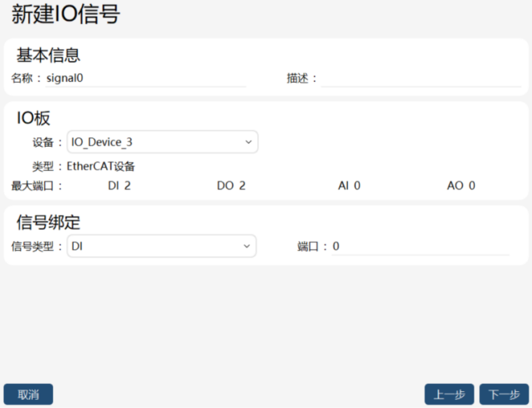Cancel with the 取消 button
532x408 pixels.
pyautogui.click(x=29, y=394)
